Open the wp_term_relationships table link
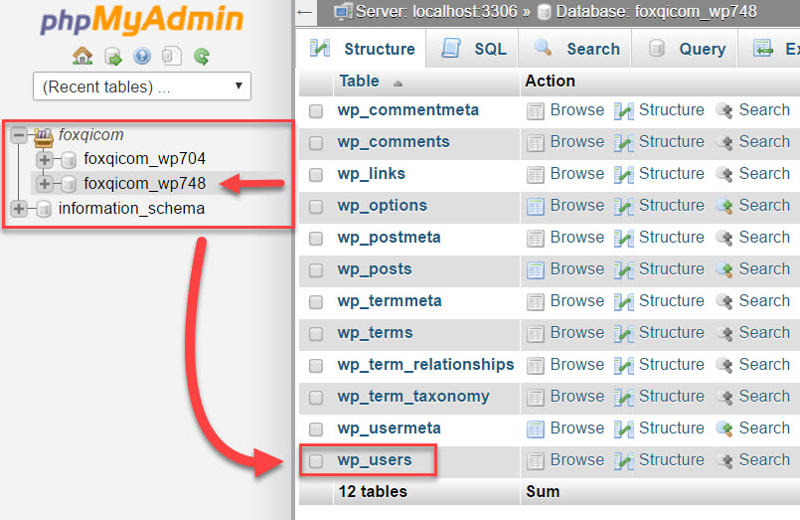 [426, 364]
